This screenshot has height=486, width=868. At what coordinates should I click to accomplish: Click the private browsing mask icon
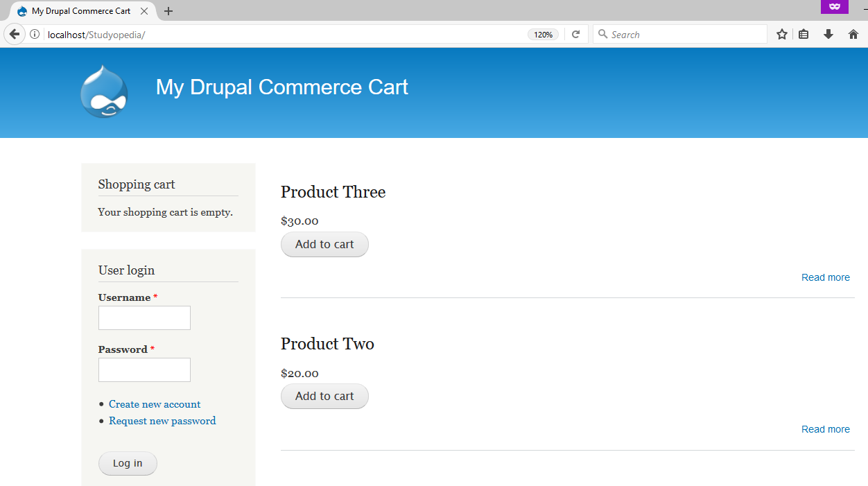[x=835, y=6]
